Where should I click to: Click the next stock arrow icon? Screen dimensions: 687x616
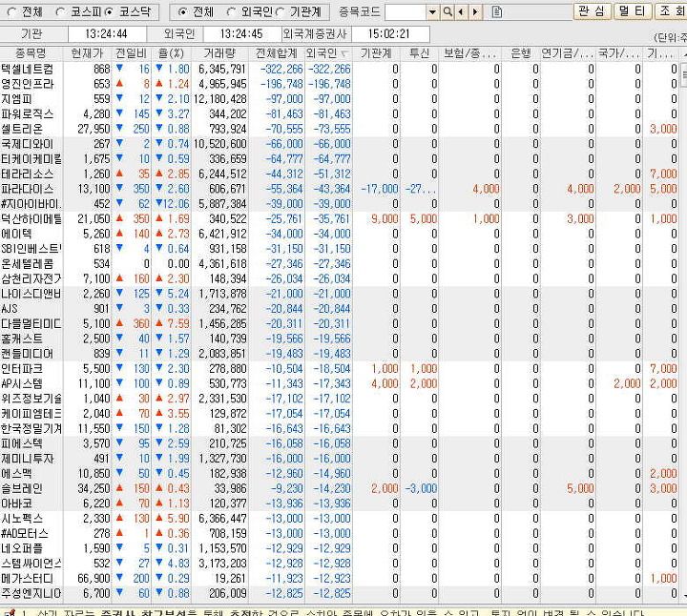pos(475,12)
